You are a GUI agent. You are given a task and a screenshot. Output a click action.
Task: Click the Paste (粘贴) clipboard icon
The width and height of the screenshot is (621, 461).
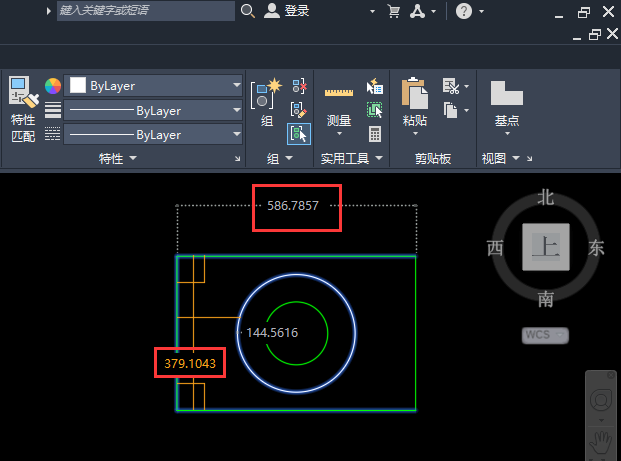tap(414, 93)
